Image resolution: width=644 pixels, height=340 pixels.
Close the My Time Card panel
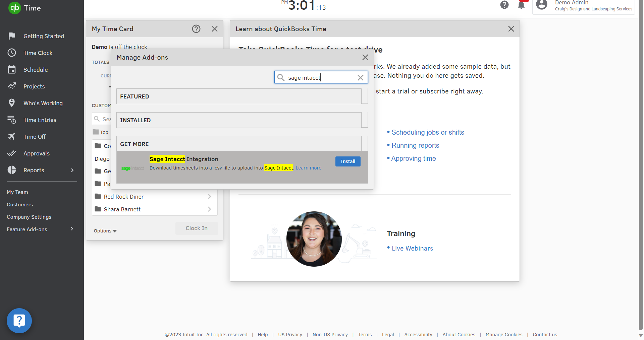pos(215,29)
